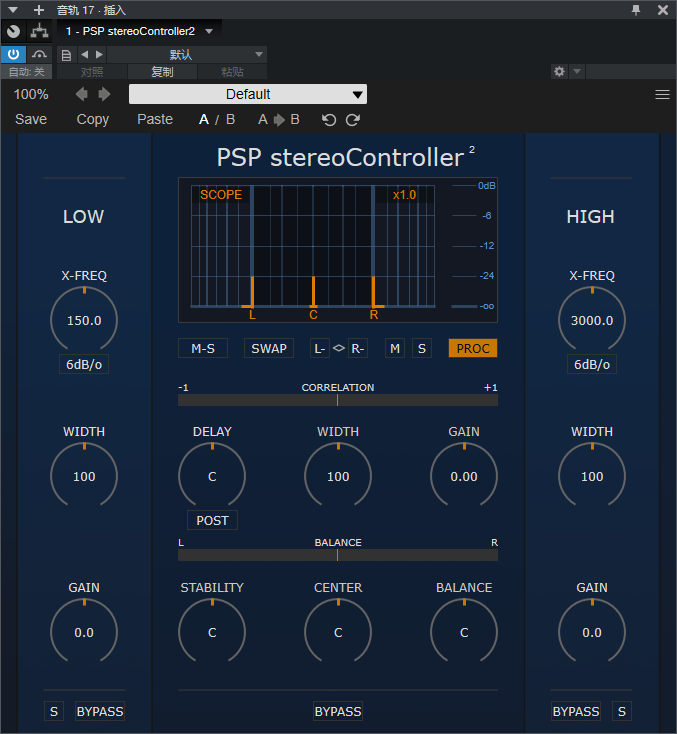Click the SCOPE display label
Image resolution: width=677 pixels, height=734 pixels.
pyautogui.click(x=221, y=195)
